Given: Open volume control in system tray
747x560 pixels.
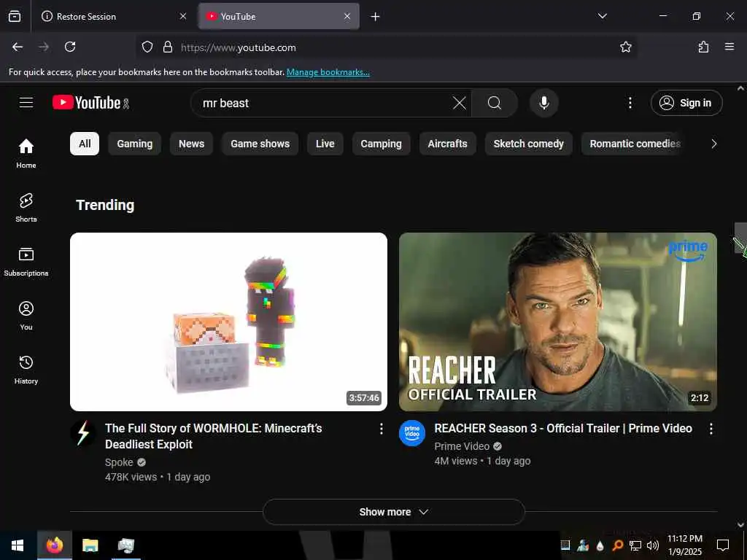Looking at the screenshot, I should tap(653, 545).
